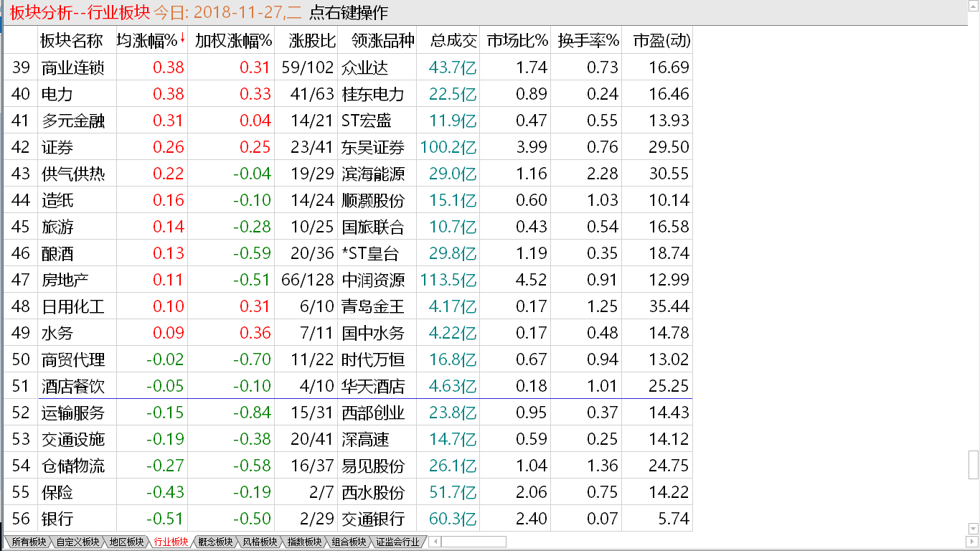This screenshot has width=980, height=551.
Task: Click leading stock 顺灏股份
Action: (373, 200)
